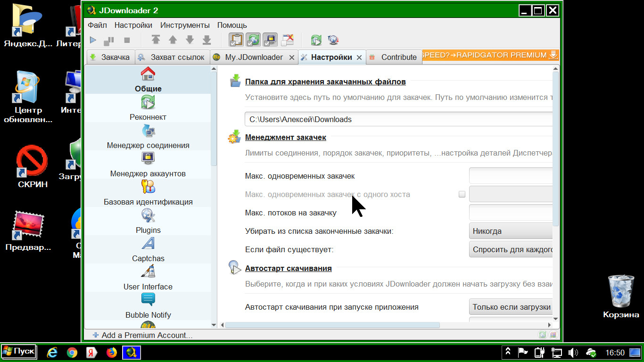Enable max downloads per host checkbox
Image resolution: width=644 pixels, height=362 pixels.
(x=462, y=194)
